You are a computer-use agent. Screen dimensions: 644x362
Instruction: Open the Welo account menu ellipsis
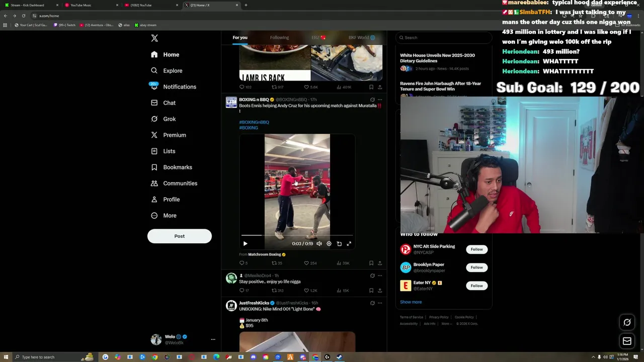tap(213, 339)
